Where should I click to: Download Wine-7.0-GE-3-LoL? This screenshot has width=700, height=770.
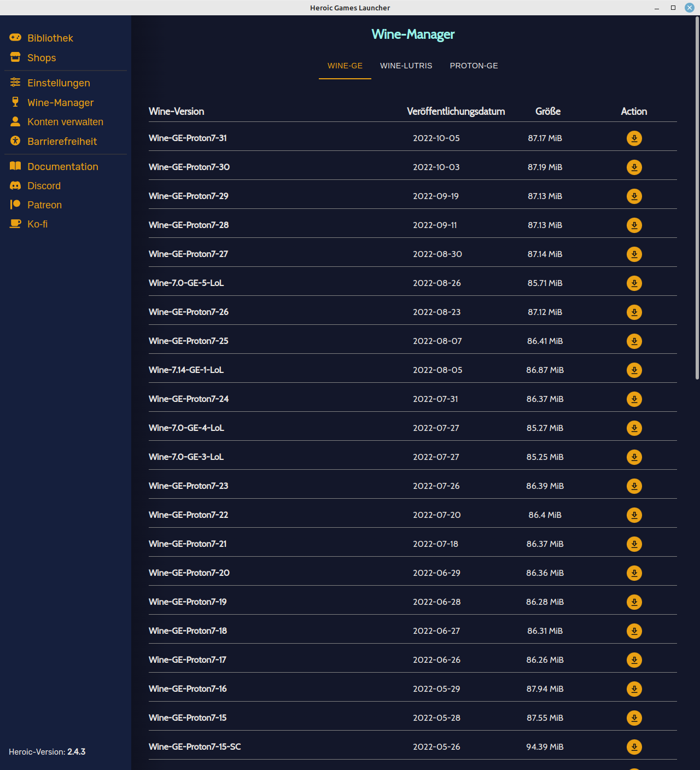[x=634, y=457]
